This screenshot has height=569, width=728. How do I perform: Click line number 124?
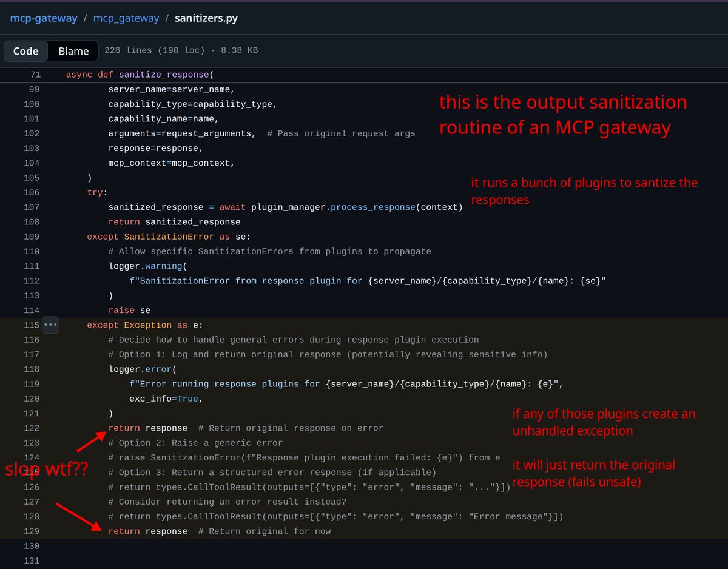[32, 457]
